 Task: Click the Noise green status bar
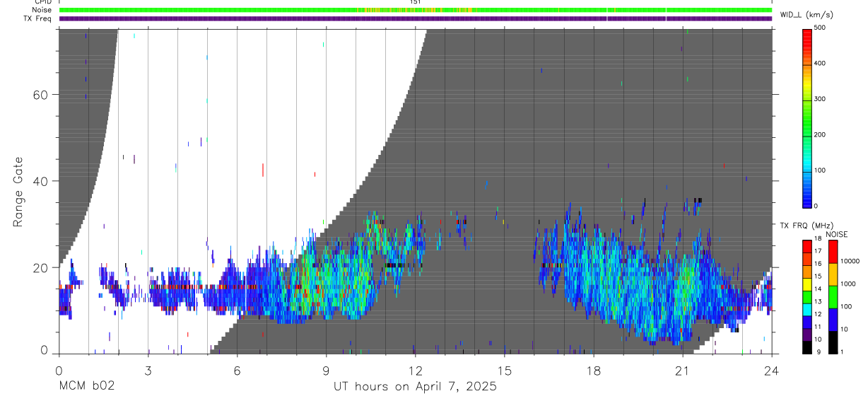(x=416, y=10)
